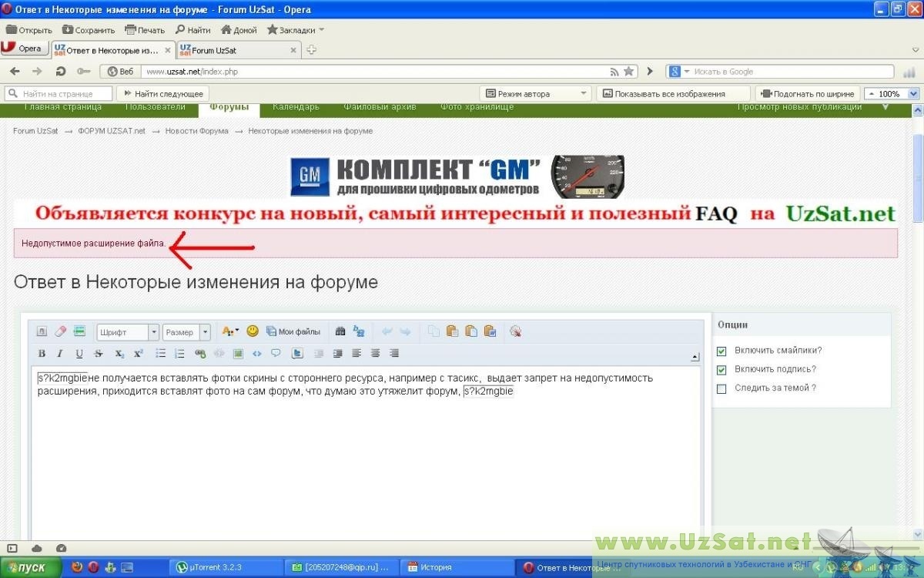The height and width of the screenshot is (578, 924).
Task: Click the Открыть toolbar button
Action: (x=29, y=30)
